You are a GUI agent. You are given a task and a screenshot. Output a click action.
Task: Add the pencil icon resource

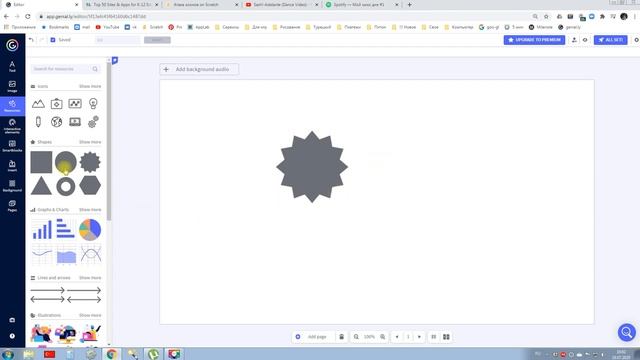pyautogui.click(x=38, y=122)
